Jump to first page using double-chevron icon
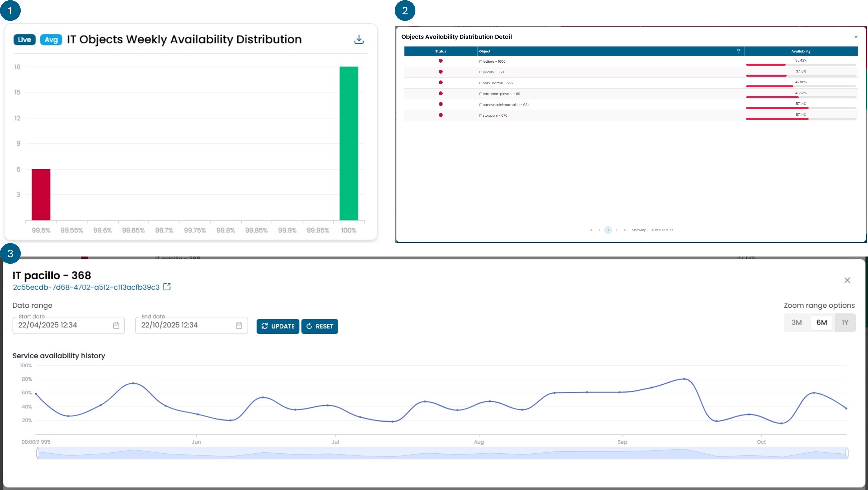The height and width of the screenshot is (490, 868). pos(591,230)
